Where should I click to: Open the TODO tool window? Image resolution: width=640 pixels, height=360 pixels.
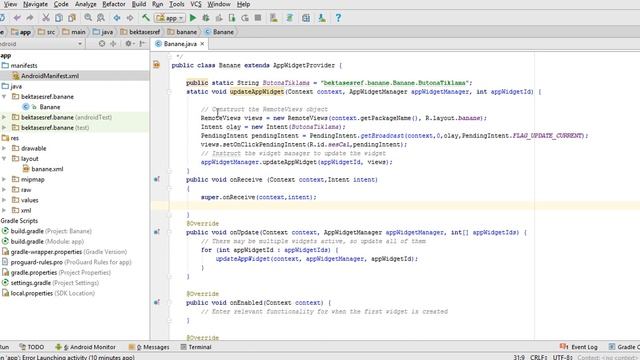(x=31, y=347)
